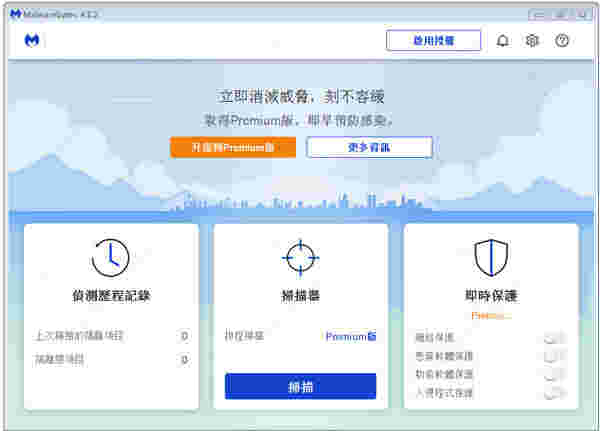Click the crosshair scanner icon
The image size is (600, 431).
(300, 258)
